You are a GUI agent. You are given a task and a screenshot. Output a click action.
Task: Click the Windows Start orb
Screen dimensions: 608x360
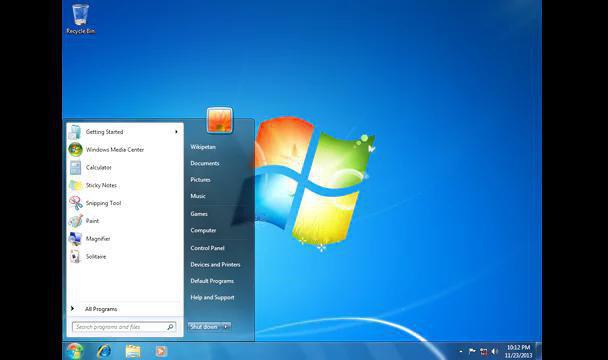coord(74,351)
